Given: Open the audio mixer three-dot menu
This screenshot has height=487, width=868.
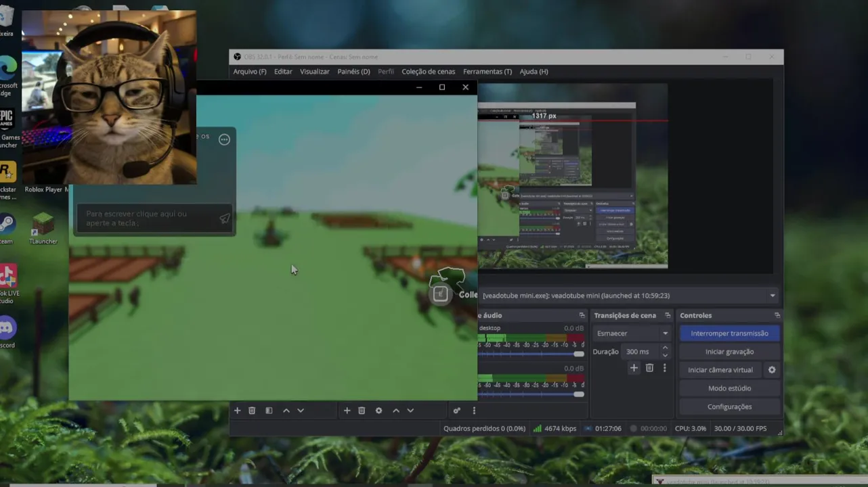Looking at the screenshot, I should tap(474, 411).
